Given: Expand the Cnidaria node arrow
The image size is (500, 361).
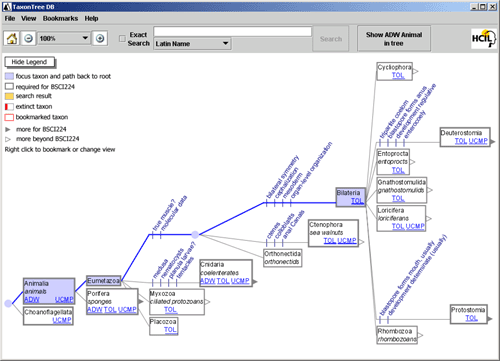Looking at the screenshot, I should (x=255, y=282).
